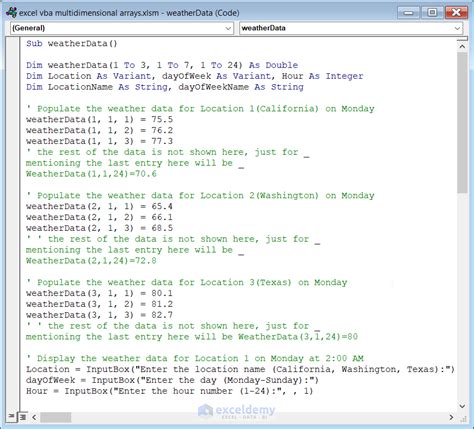Click the horizontal scrollbar thumb
Viewport: 474px width, 429px height.
click(56, 417)
